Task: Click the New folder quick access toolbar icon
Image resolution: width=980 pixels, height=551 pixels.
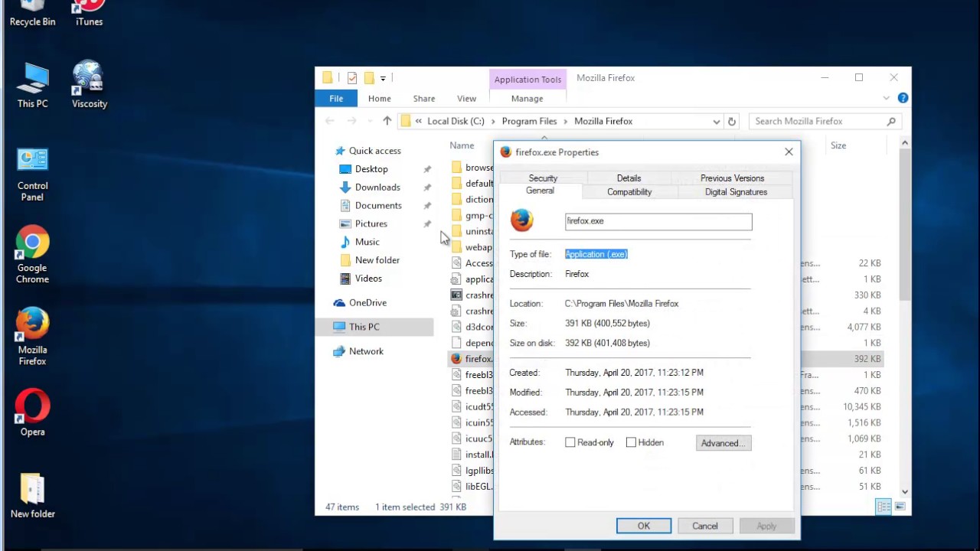Action: point(368,78)
